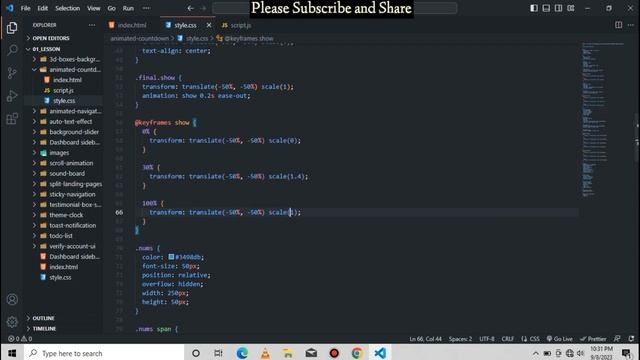Click the errors and warnings status indicator
This screenshot has width=640, height=360.
[x=20, y=339]
